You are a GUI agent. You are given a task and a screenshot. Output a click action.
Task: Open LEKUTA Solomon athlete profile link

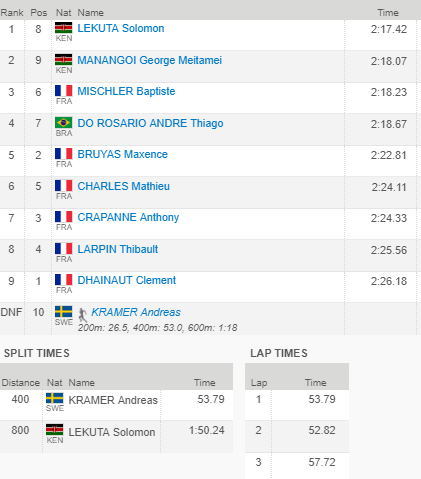pos(121,28)
